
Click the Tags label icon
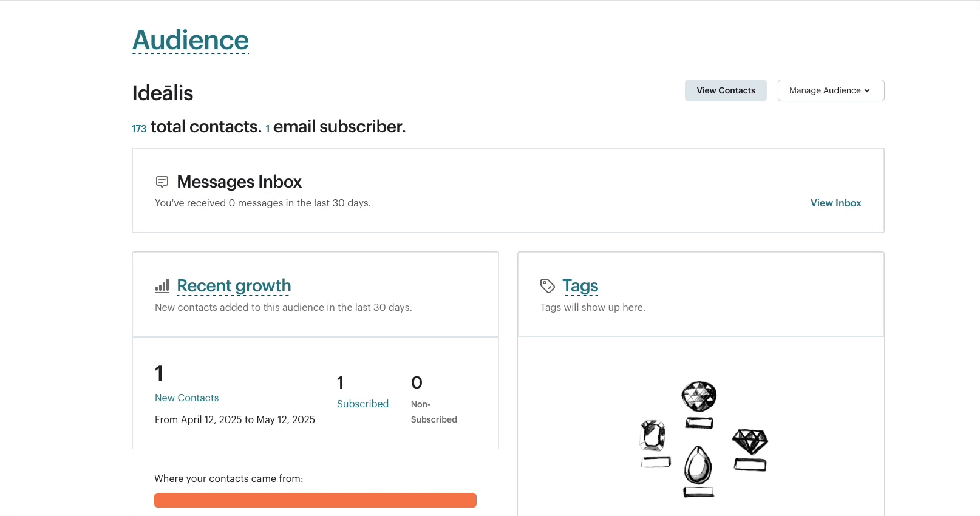pos(548,286)
